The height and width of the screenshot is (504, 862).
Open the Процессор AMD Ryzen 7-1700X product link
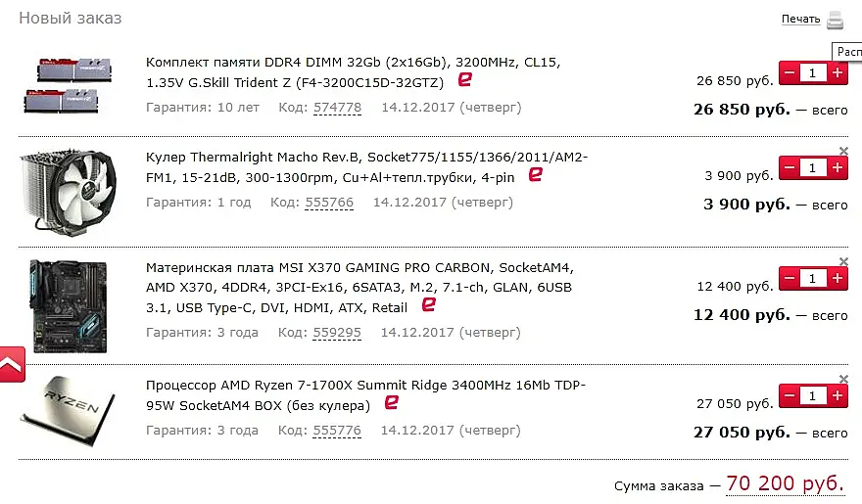(x=365, y=395)
